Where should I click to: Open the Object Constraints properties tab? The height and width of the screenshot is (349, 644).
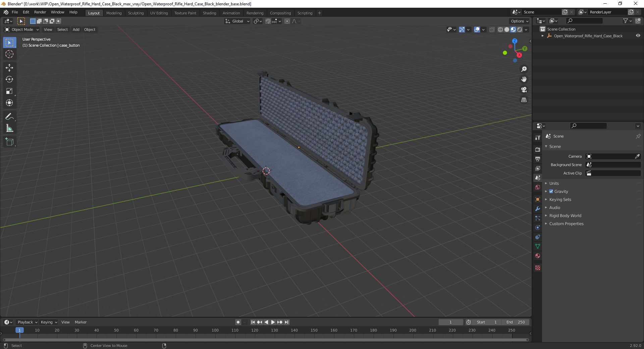click(x=538, y=237)
